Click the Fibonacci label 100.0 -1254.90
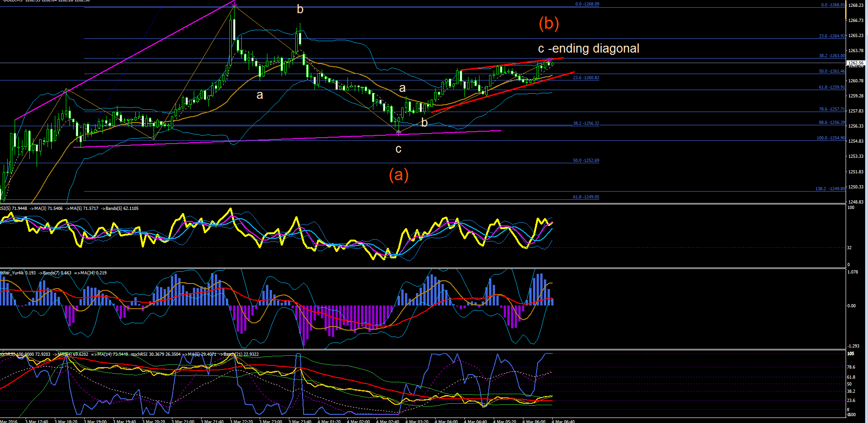868x423 pixels. point(831,138)
